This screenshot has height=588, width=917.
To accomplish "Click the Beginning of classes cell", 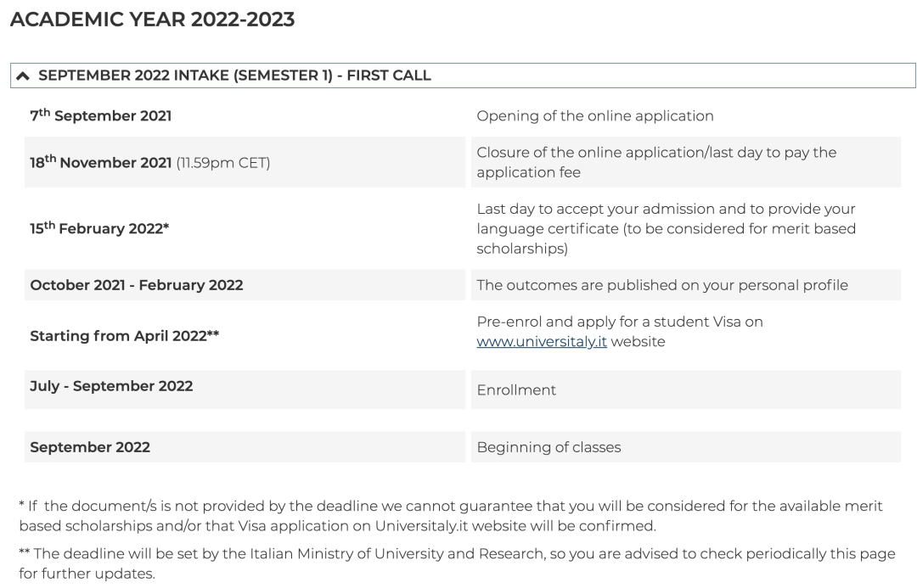I will click(x=549, y=447).
